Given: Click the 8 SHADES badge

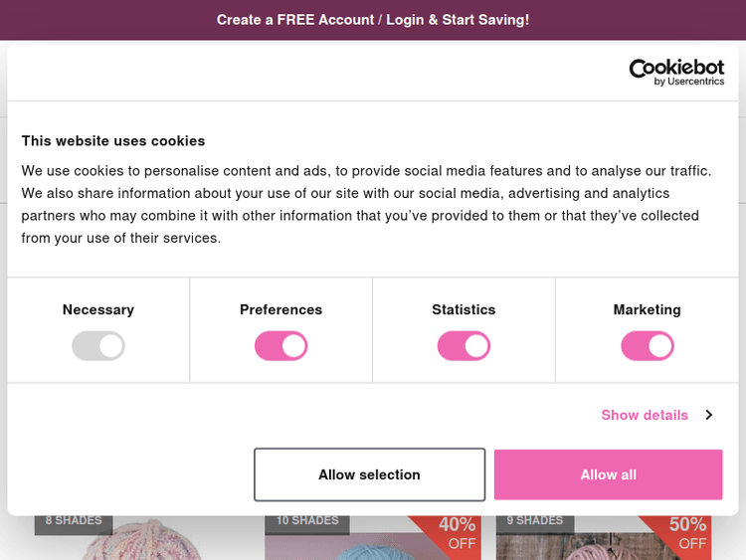Looking at the screenshot, I should coord(74,521).
